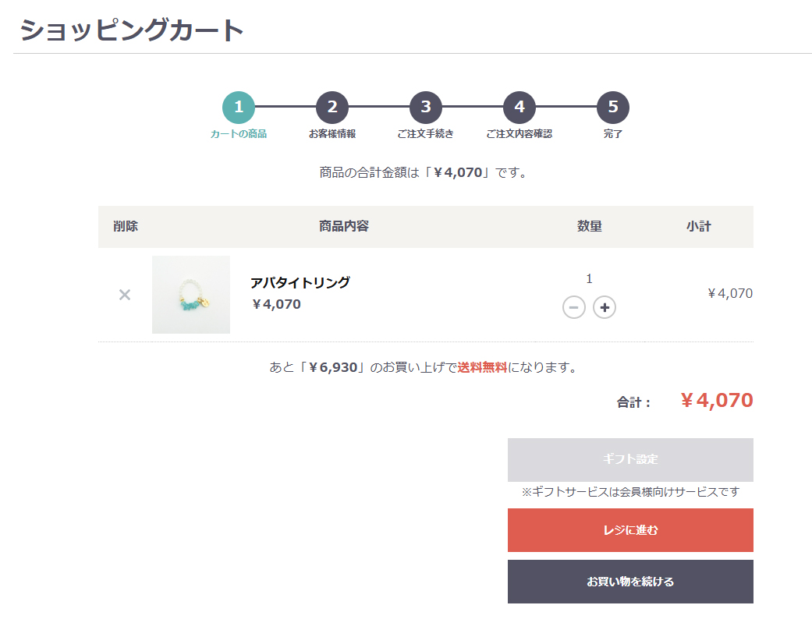The width and height of the screenshot is (812, 644).
Task: Click the red total ¥4,070 amount
Action: [717, 400]
